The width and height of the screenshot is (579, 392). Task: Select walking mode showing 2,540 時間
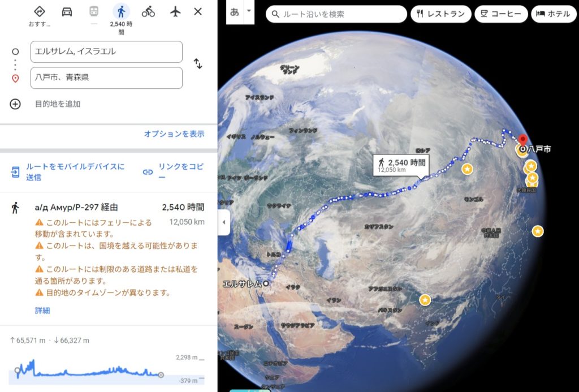121,12
